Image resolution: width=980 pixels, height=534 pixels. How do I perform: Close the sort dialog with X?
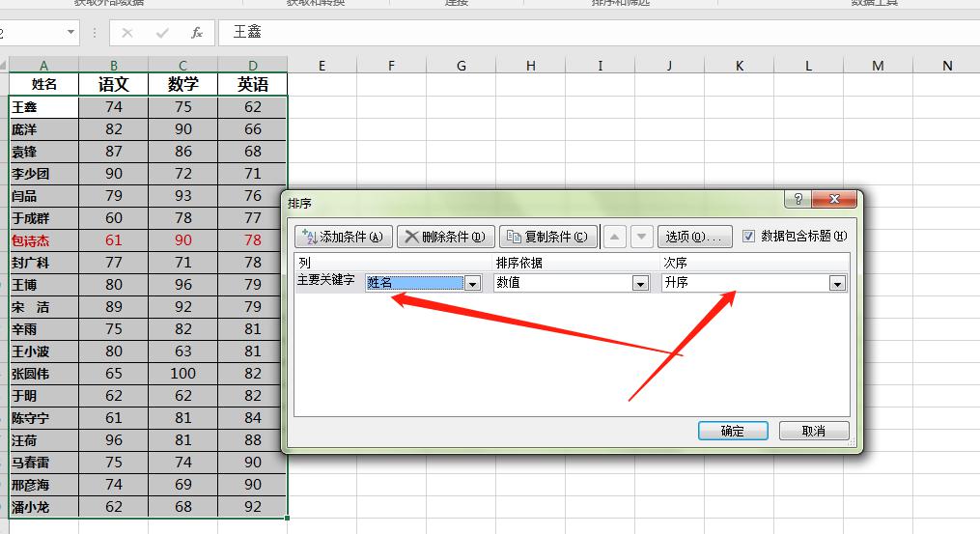pos(834,199)
